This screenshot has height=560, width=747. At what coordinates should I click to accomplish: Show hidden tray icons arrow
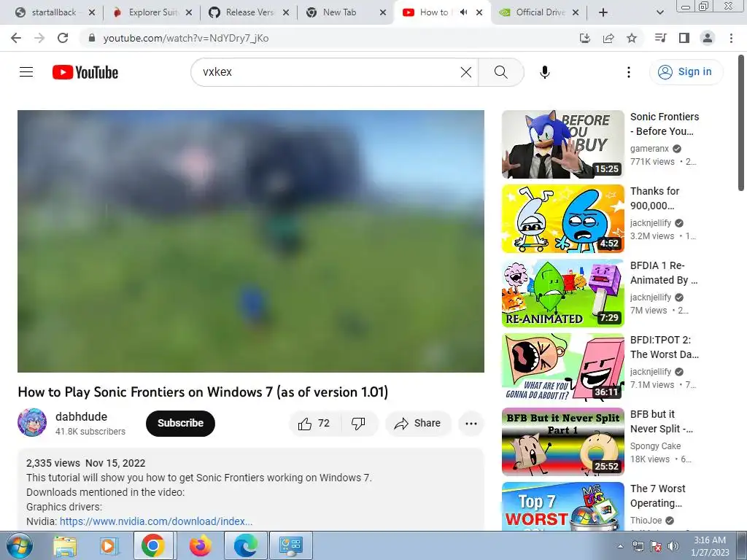pyautogui.click(x=620, y=546)
